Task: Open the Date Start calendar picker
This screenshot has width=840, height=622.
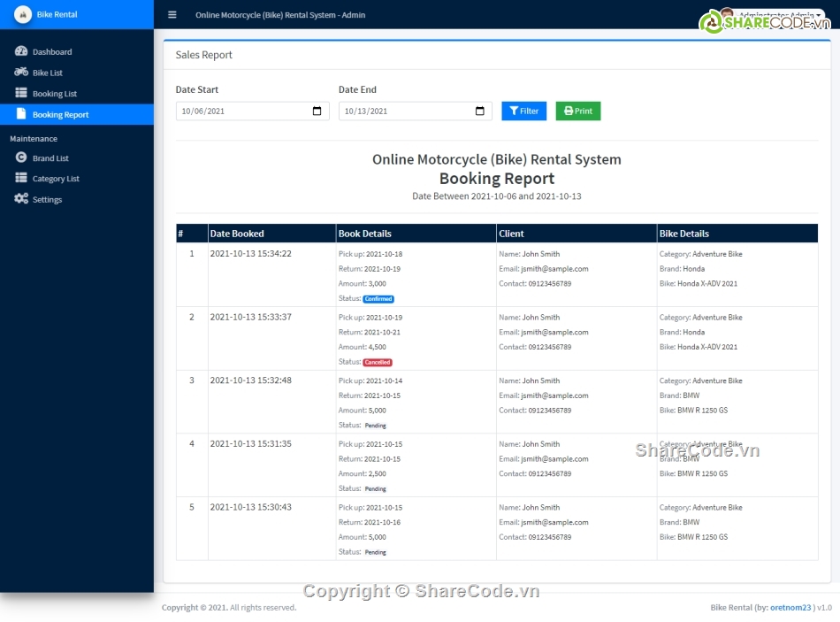Action: tap(317, 111)
